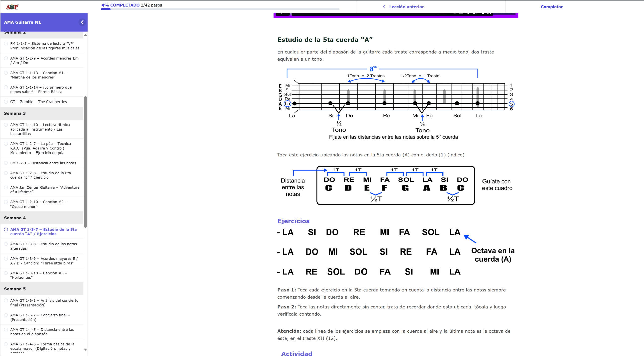Image resolution: width=644 pixels, height=356 pixels.
Task: Go to Lección anterior
Action: (x=406, y=7)
